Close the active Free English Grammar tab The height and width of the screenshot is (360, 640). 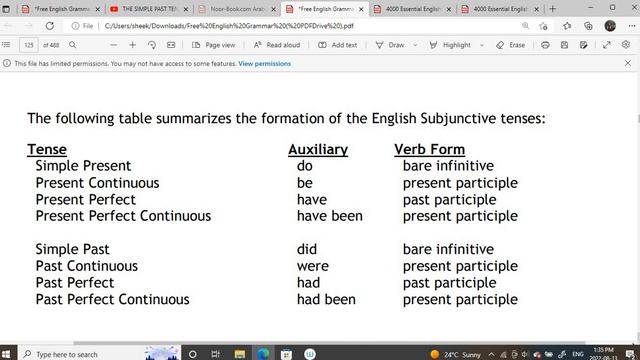click(x=361, y=9)
